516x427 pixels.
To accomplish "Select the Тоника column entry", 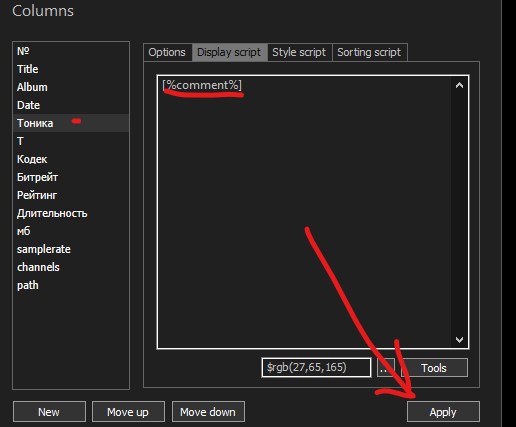I will [71, 123].
